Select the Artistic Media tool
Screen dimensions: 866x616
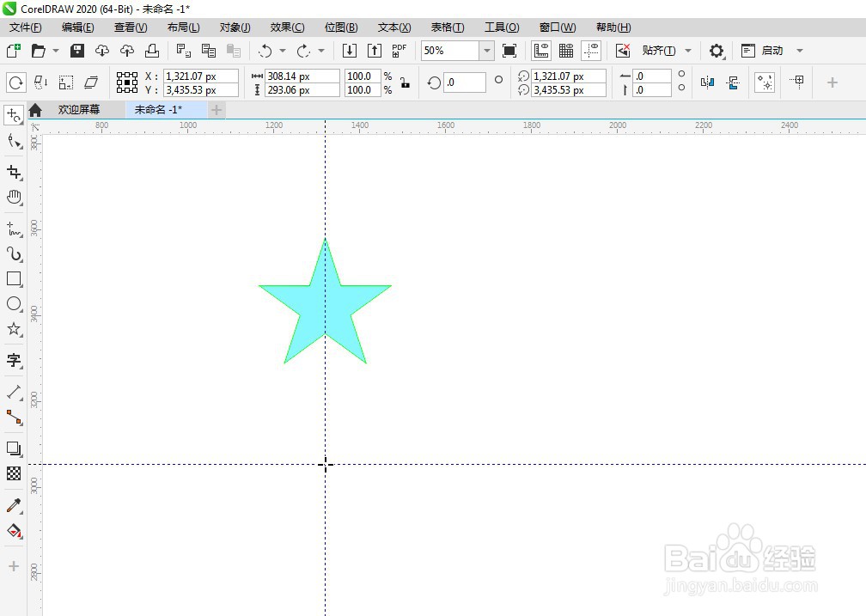coord(15,254)
